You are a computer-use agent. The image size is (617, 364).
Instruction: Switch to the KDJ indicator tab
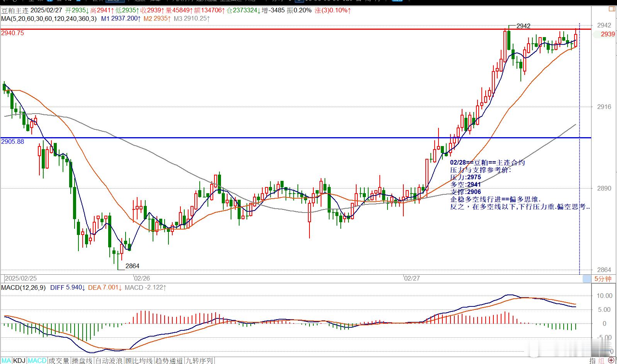[19, 361]
